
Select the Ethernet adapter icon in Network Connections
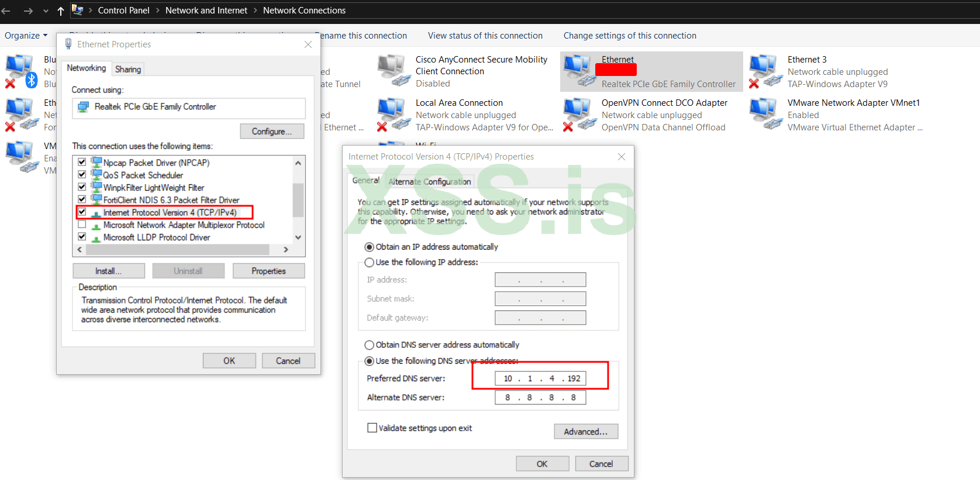(579, 71)
